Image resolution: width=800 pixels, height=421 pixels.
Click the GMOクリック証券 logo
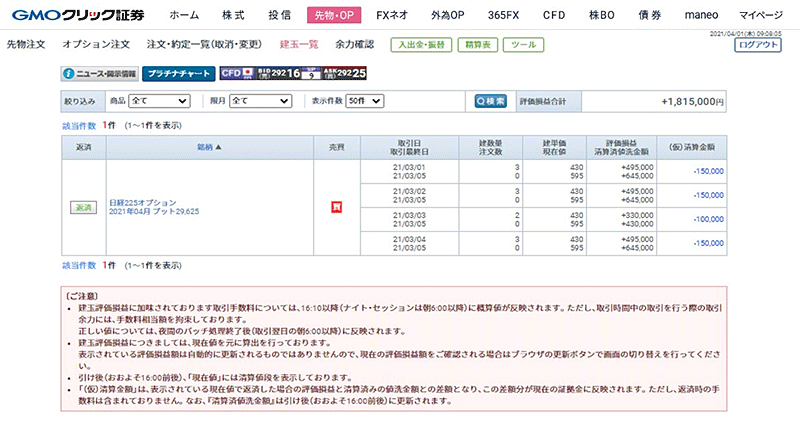(75, 15)
